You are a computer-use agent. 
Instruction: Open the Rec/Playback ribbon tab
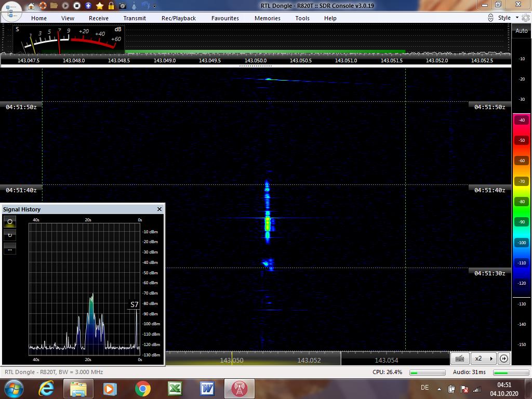[179, 18]
